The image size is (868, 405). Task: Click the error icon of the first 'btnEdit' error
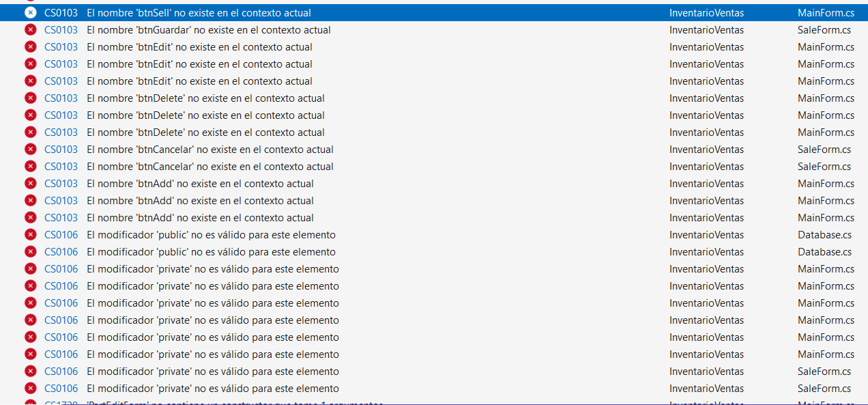point(30,47)
